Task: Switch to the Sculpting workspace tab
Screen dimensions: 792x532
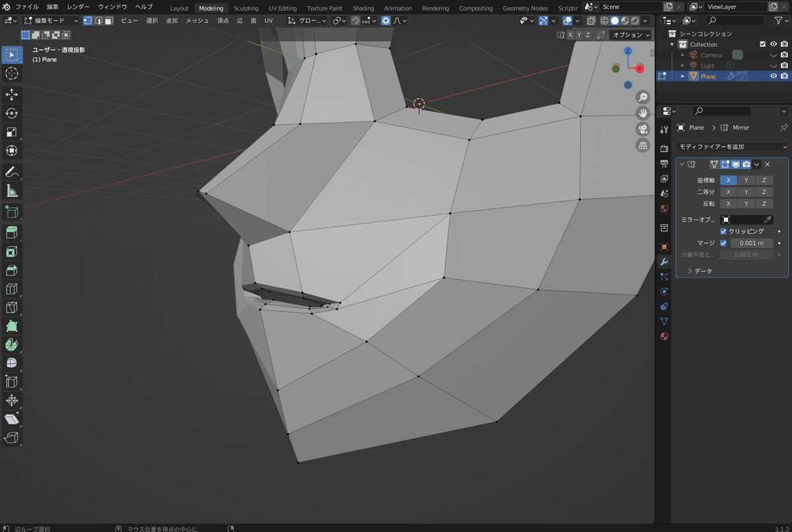Action: [246, 8]
